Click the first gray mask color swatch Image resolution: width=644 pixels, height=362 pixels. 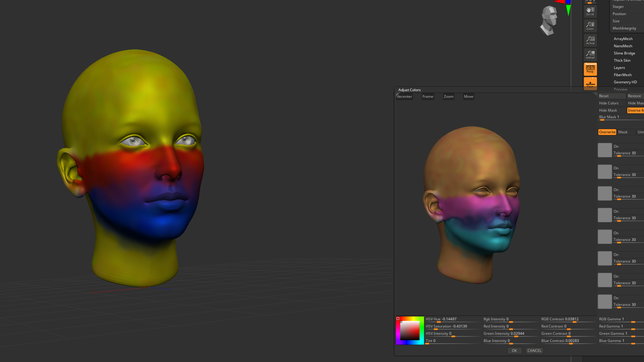605,150
